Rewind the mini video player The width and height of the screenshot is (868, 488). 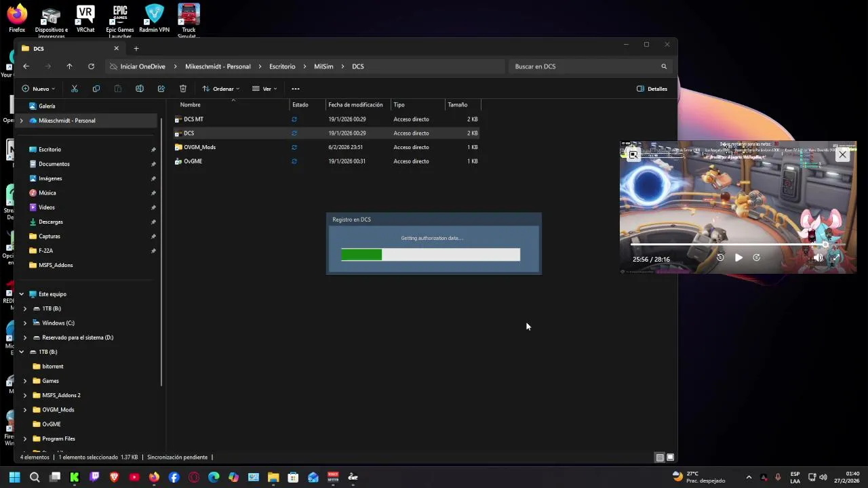click(720, 258)
